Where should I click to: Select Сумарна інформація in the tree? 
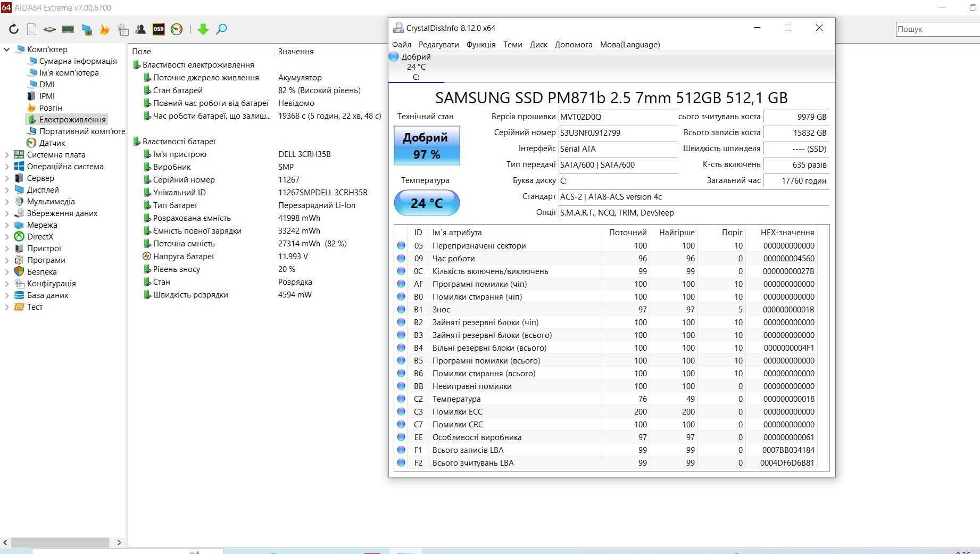78,61
